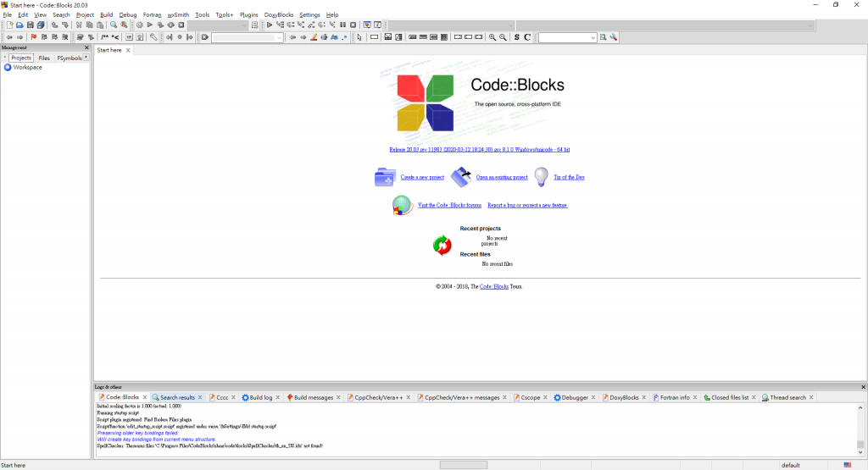This screenshot has height=470, width=868.
Task: Open the Plugins menu
Action: click(248, 15)
